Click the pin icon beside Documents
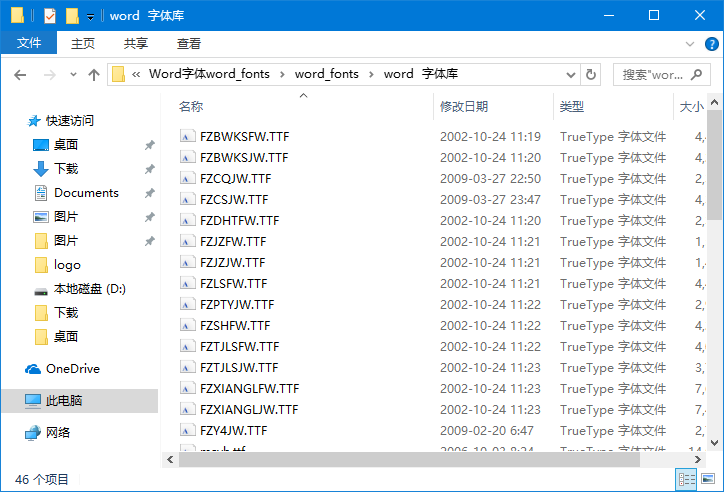Screen dimensions: 724x492 click(x=149, y=193)
